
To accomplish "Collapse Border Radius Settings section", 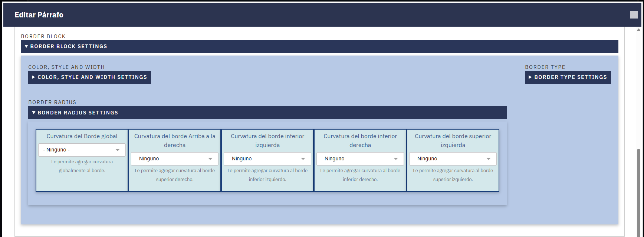I will pos(267,113).
